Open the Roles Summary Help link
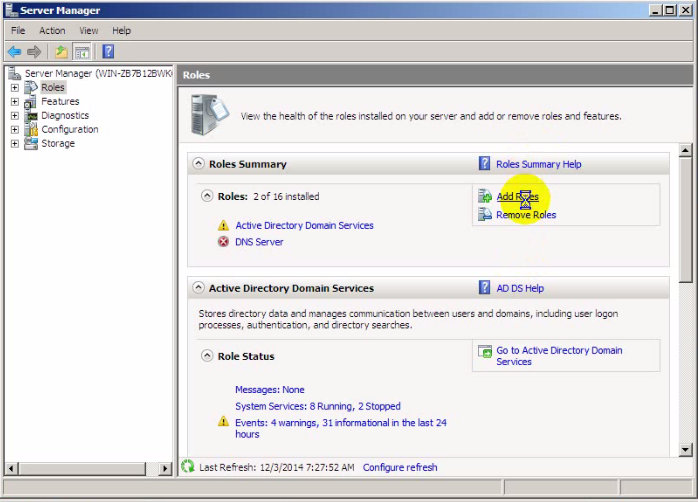The image size is (698, 502). [539, 164]
